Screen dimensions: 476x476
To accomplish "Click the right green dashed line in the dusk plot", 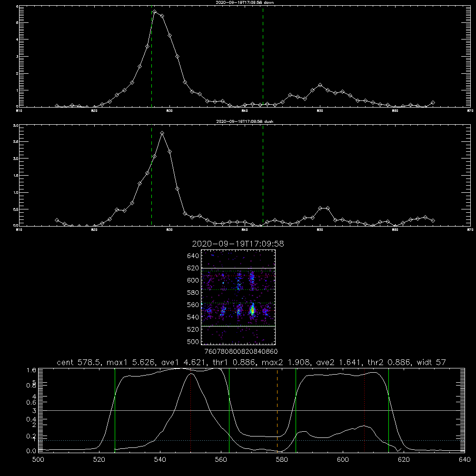I will [x=263, y=176].
